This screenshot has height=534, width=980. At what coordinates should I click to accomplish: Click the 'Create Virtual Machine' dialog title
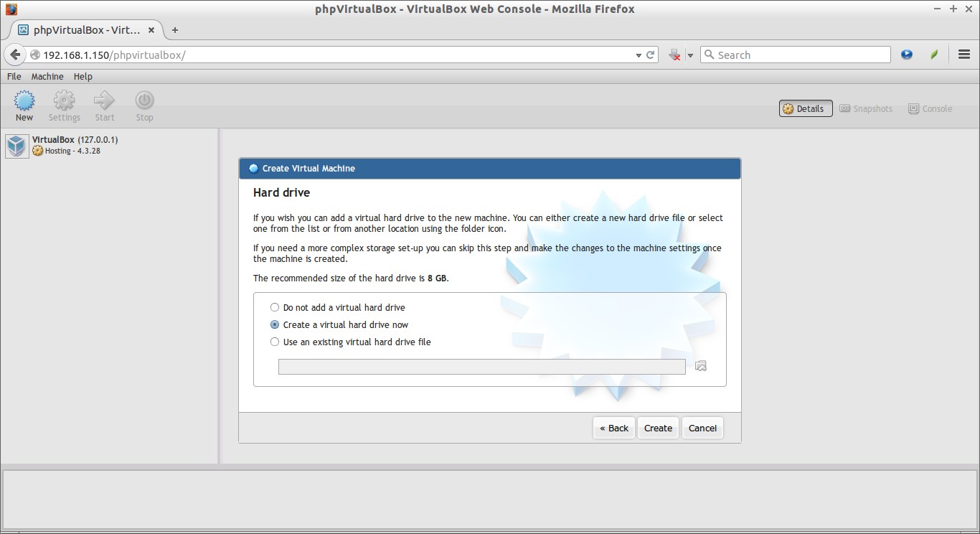308,168
